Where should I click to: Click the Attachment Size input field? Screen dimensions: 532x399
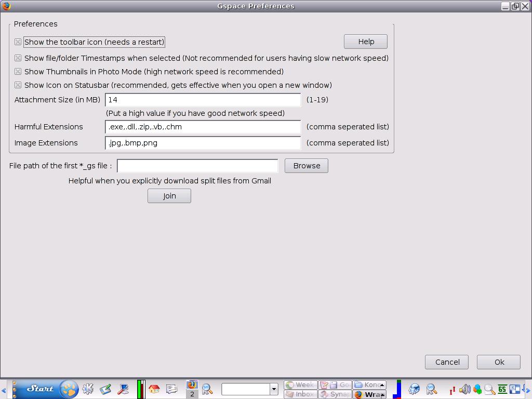[x=203, y=100]
